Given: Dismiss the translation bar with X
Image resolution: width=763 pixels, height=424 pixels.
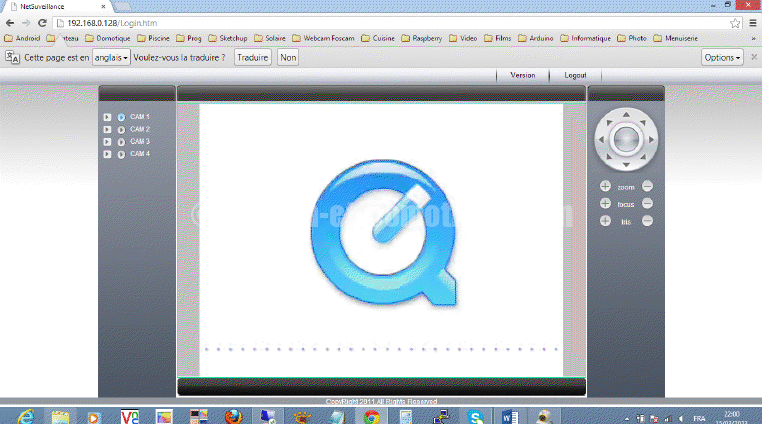Looking at the screenshot, I should tap(754, 57).
